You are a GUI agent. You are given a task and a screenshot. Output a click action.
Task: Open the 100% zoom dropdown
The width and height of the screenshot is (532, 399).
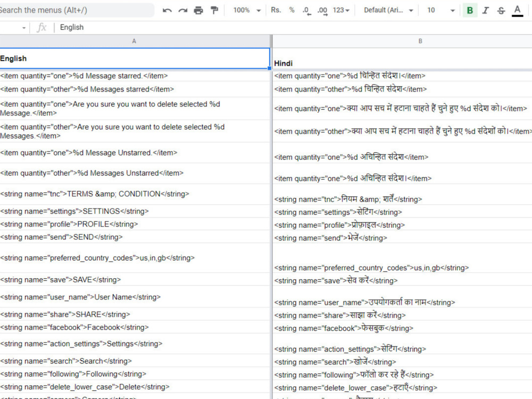[x=247, y=10]
